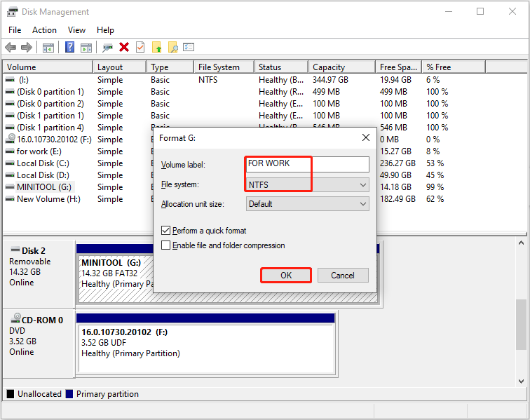Close the Format G: dialog
This screenshot has width=530, height=420.
pos(366,137)
